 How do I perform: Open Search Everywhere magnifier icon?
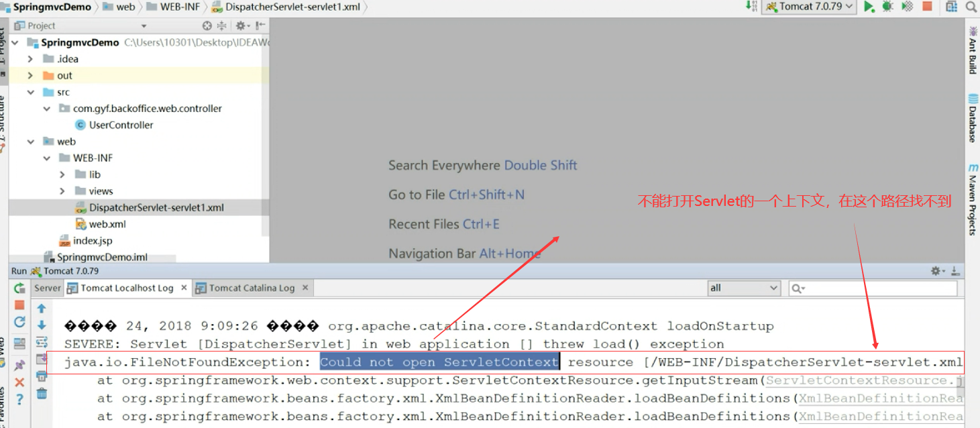point(971,7)
